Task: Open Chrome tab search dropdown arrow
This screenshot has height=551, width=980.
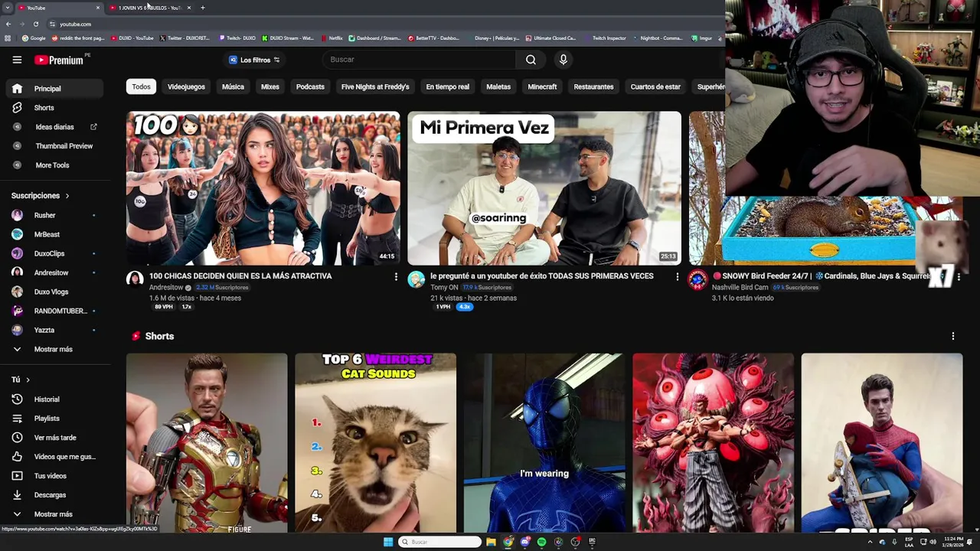Action: click(8, 8)
